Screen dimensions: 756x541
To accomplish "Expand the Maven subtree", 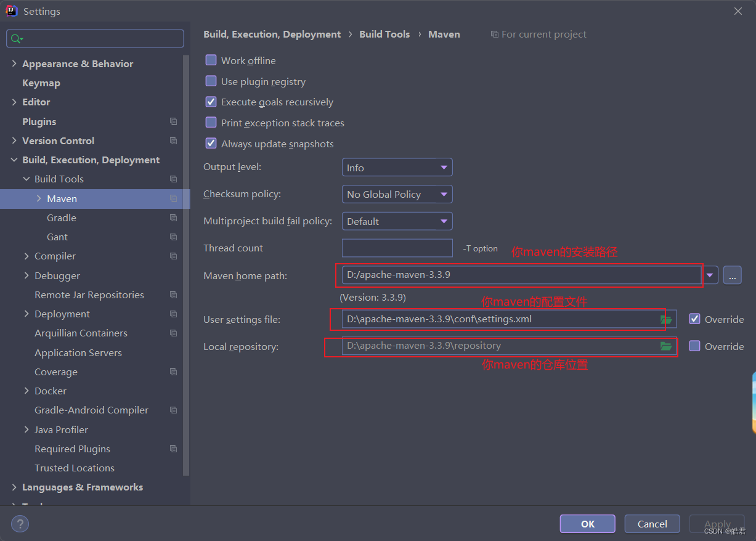I will [x=39, y=198].
